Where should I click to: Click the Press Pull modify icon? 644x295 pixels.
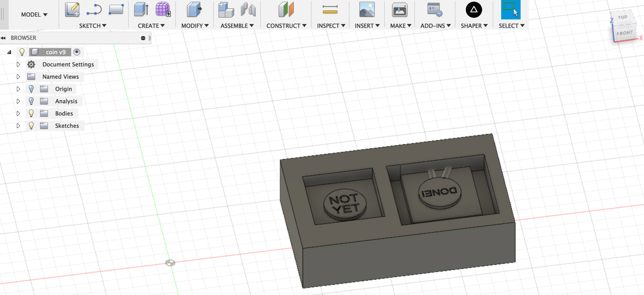(194, 10)
